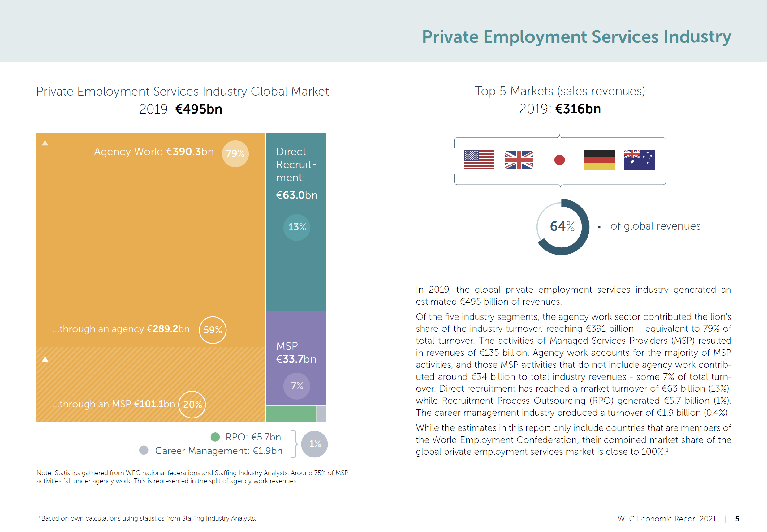The image size is (767, 532).
Task: Click the Private Employment Services Industry heading
Action: pyautogui.click(x=576, y=37)
